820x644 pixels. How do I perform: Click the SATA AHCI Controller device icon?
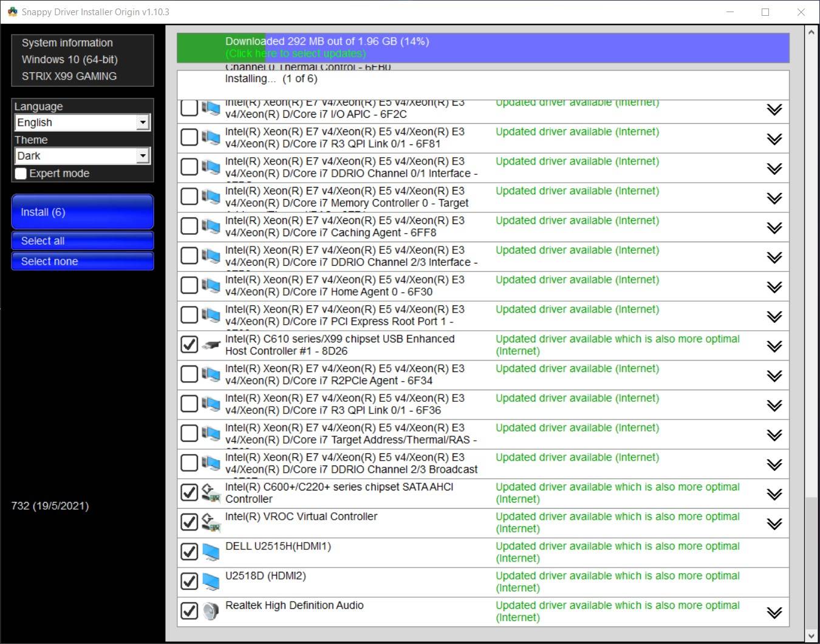point(211,492)
